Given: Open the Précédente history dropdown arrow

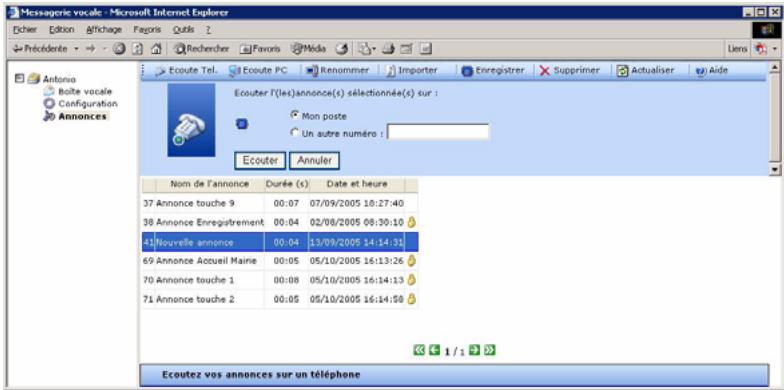Looking at the screenshot, I should tap(76, 49).
